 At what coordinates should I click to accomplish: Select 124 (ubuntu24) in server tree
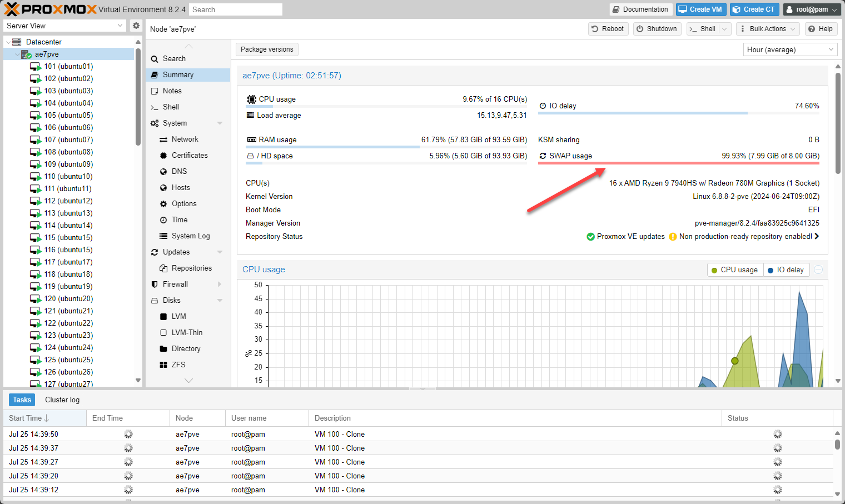click(x=69, y=348)
